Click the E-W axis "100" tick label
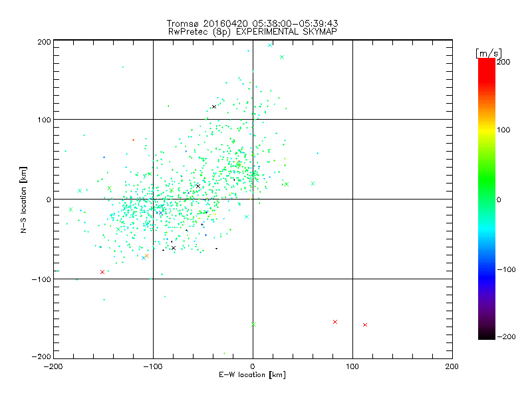Image resolution: width=532 pixels, height=399 pixels. 352,366
